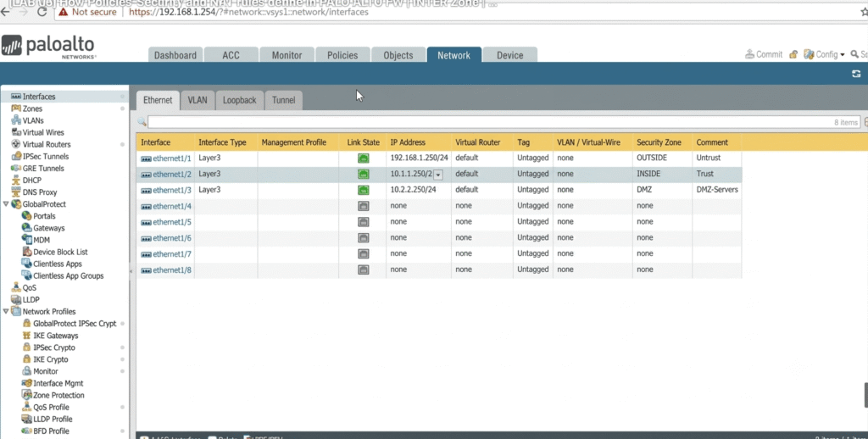Select the Loopback interface sub-tab

pyautogui.click(x=240, y=100)
